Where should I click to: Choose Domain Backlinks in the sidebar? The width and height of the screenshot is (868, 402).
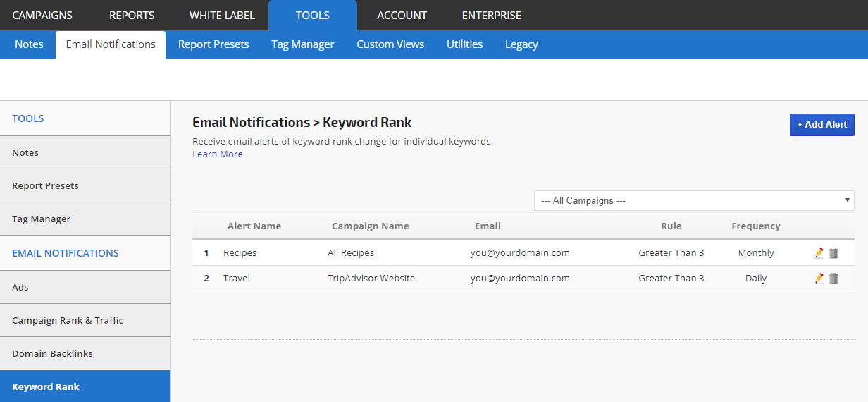point(52,354)
